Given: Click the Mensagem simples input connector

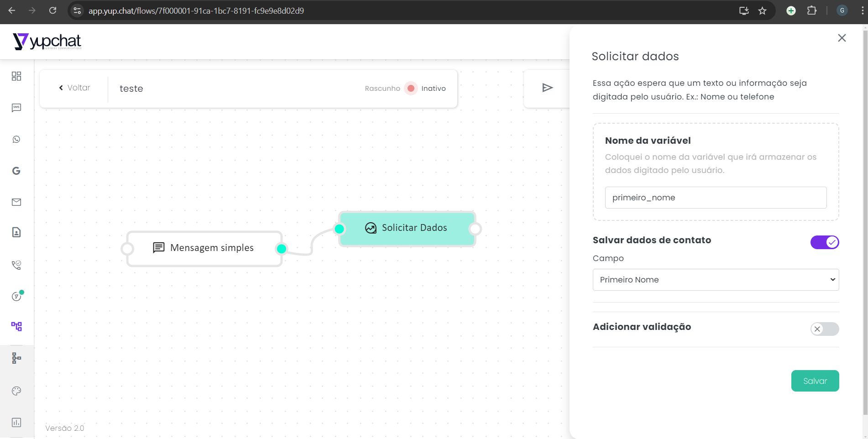Looking at the screenshot, I should [127, 249].
